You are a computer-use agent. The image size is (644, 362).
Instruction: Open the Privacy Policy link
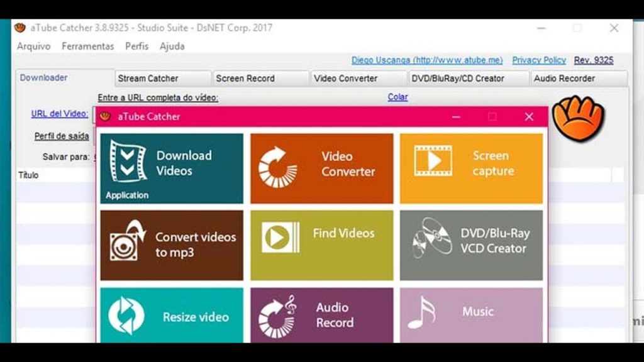[539, 60]
